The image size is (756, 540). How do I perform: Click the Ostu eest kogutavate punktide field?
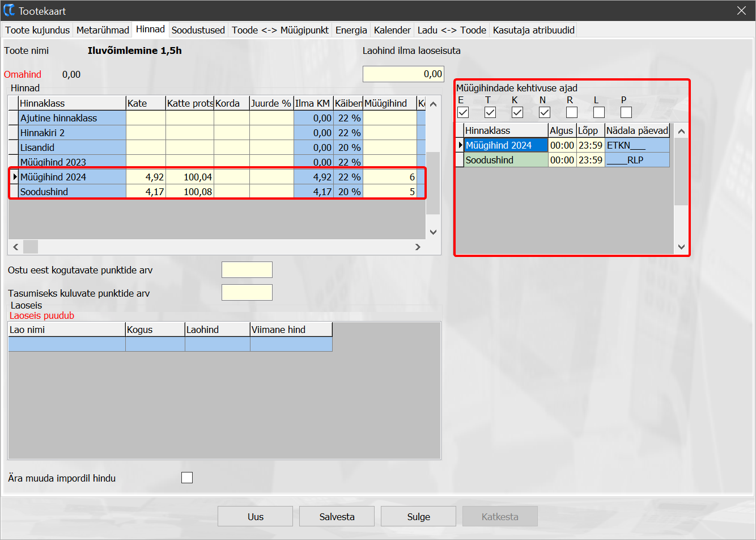[247, 270]
